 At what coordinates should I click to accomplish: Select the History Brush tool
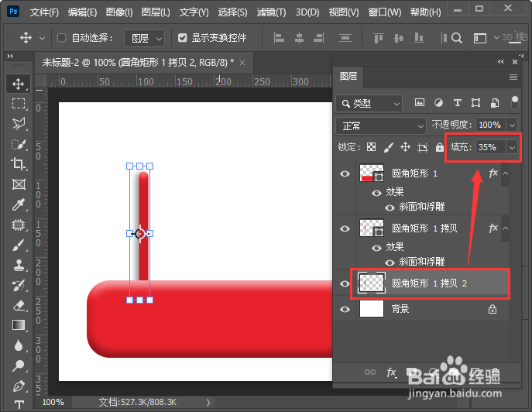pos(19,286)
